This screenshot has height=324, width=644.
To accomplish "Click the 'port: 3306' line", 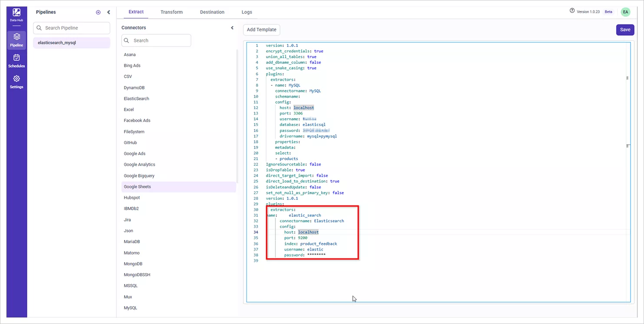I will [291, 113].
